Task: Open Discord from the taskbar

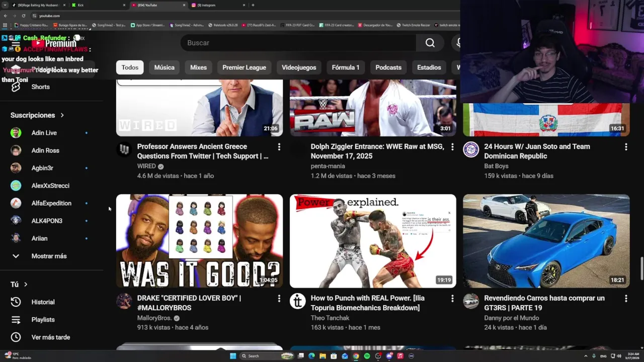Action: pyautogui.click(x=389, y=356)
